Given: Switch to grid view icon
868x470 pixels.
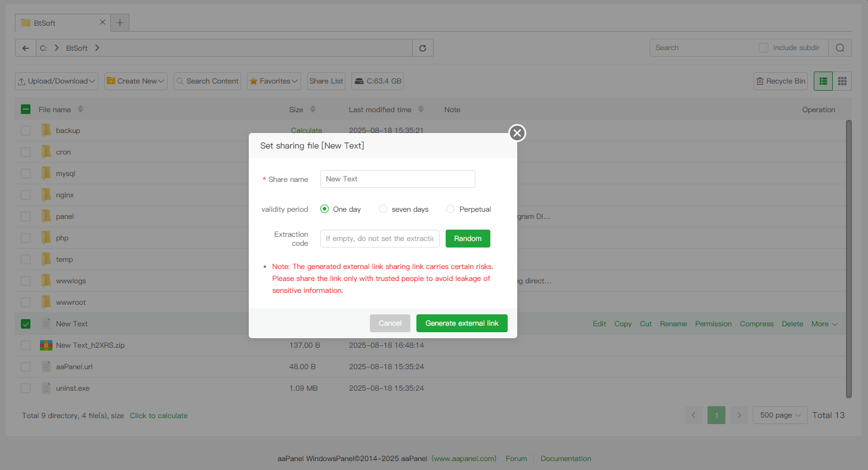Looking at the screenshot, I should pyautogui.click(x=842, y=81).
